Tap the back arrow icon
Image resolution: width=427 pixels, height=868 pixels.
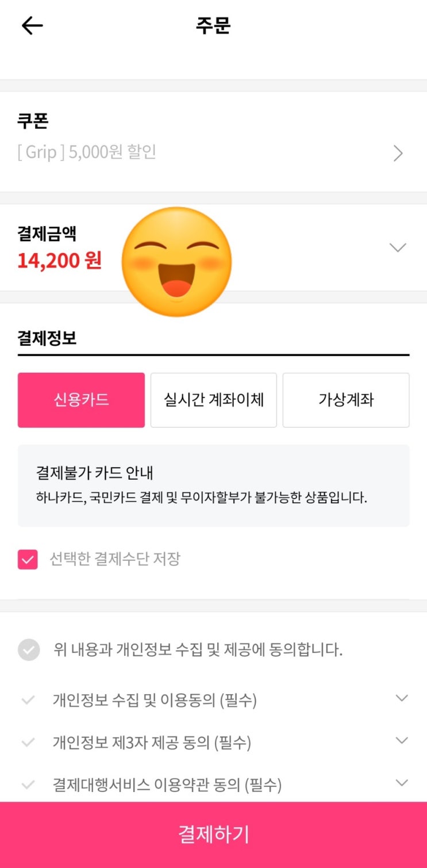pos(32,26)
